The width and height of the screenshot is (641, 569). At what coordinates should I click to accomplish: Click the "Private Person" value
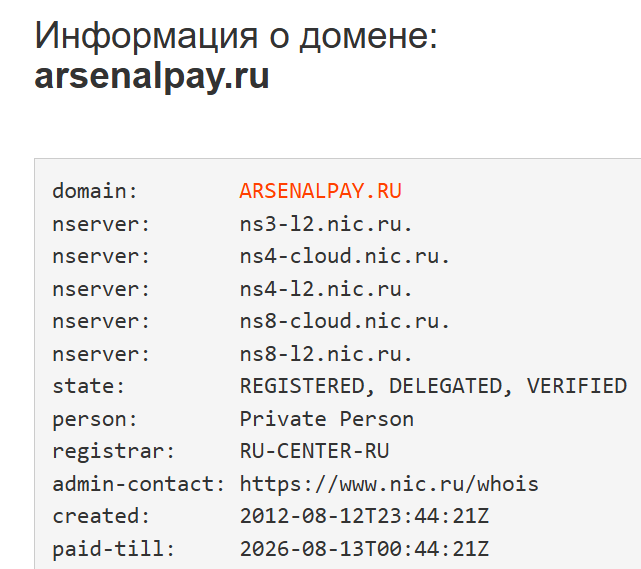click(326, 419)
